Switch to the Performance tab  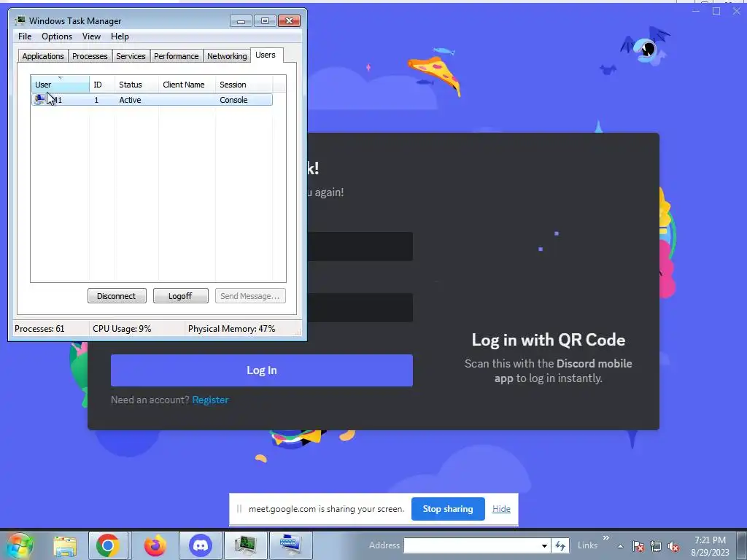176,56
